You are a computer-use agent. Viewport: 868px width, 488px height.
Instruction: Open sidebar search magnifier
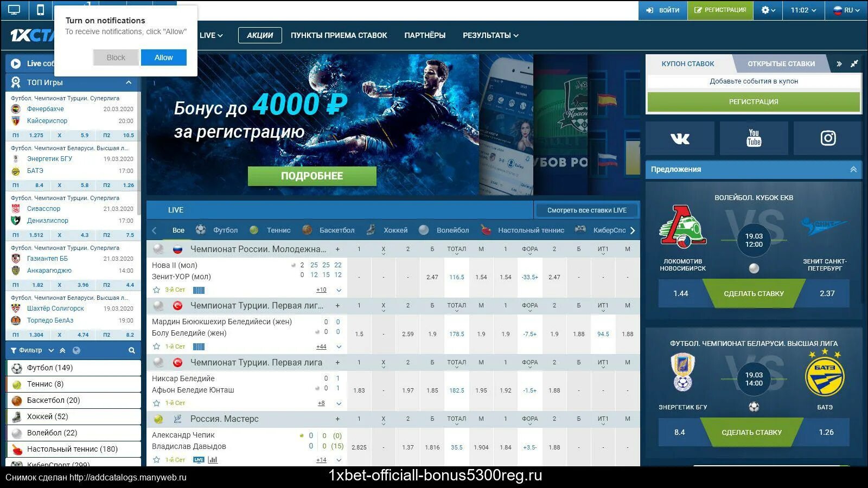coord(131,351)
